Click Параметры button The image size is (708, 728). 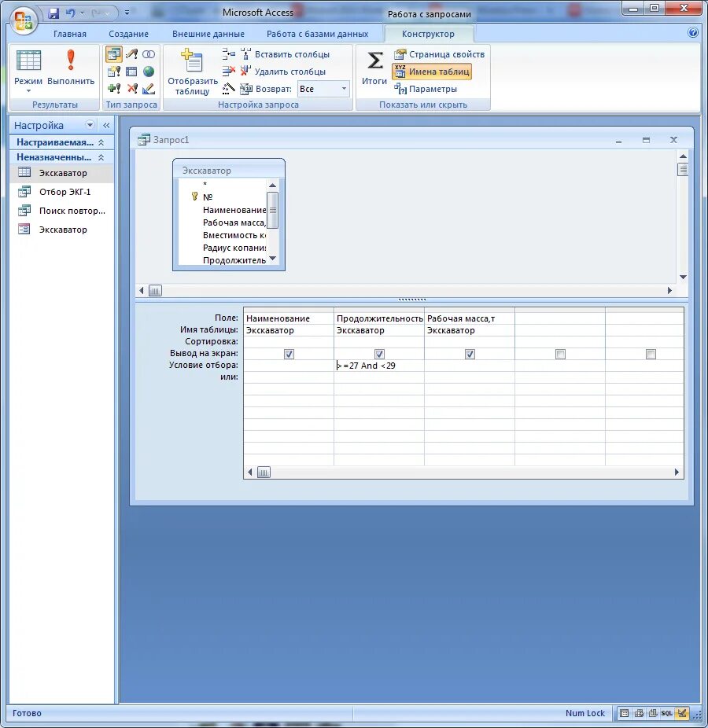click(426, 89)
